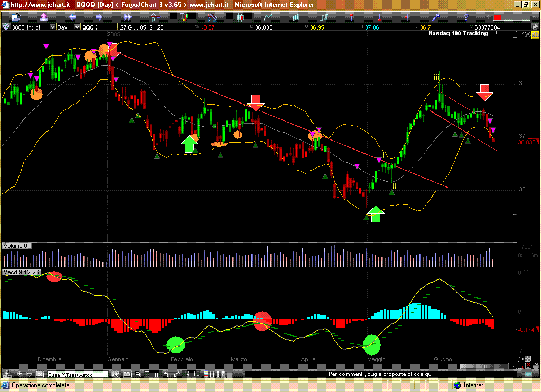Select the candlestick chart type icon
The height and width of the screenshot is (392, 541).
click(239, 17)
